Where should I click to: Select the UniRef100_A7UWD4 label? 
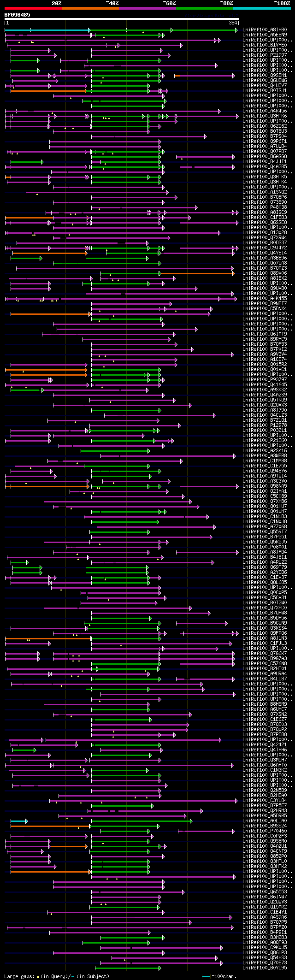point(265,147)
